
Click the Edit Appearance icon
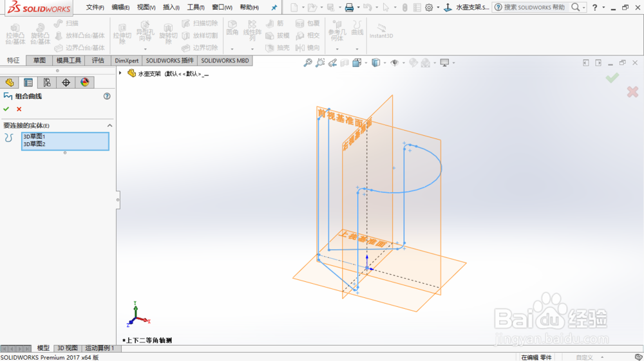pos(413,63)
